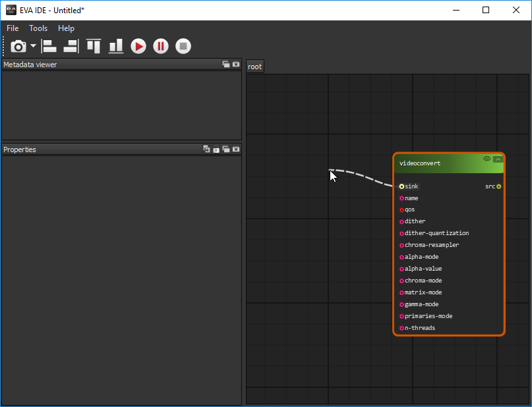Click the dither-quantization property pin
This screenshot has width=532, height=407.
click(x=401, y=234)
